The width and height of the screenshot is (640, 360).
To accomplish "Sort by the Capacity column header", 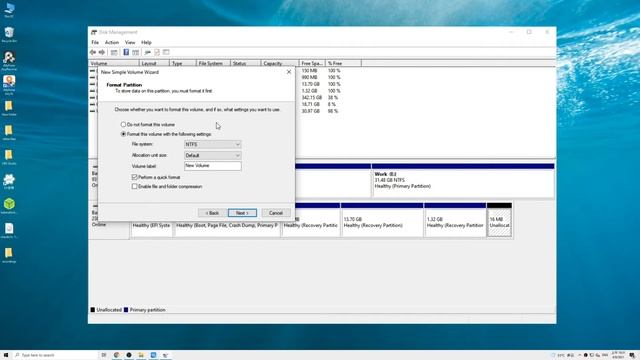I will pyautogui.click(x=280, y=63).
